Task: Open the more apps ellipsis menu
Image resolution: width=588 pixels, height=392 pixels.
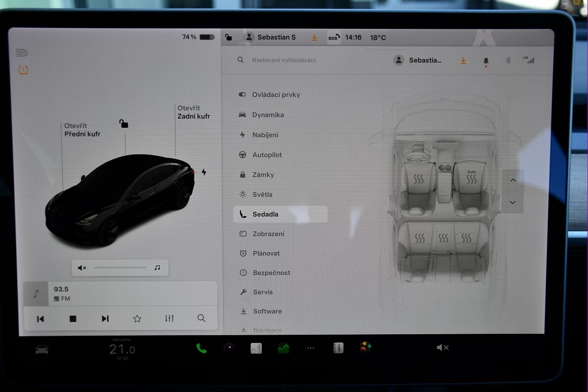Action: (x=311, y=348)
